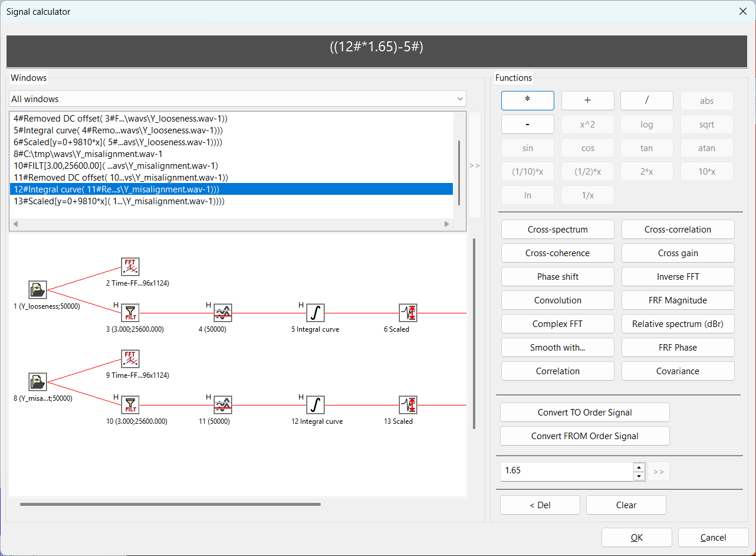Viewport: 756px width, 556px height.
Task: Select the Y_misalignment file source node icon
Action: [38, 382]
